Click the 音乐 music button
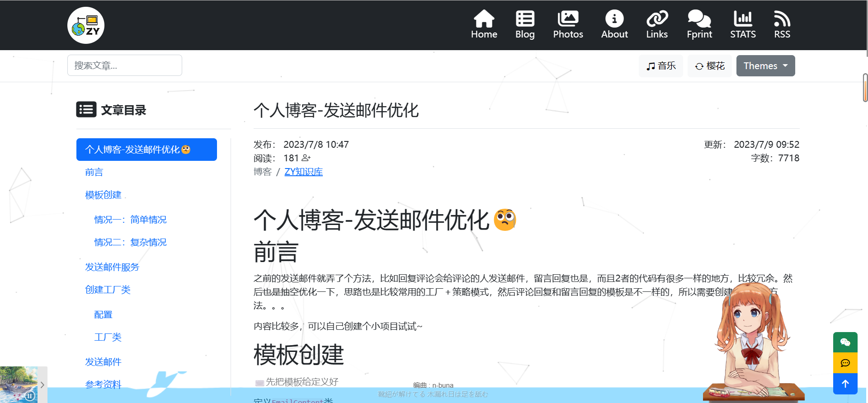Screen dimensions: 868x403 pos(661,66)
